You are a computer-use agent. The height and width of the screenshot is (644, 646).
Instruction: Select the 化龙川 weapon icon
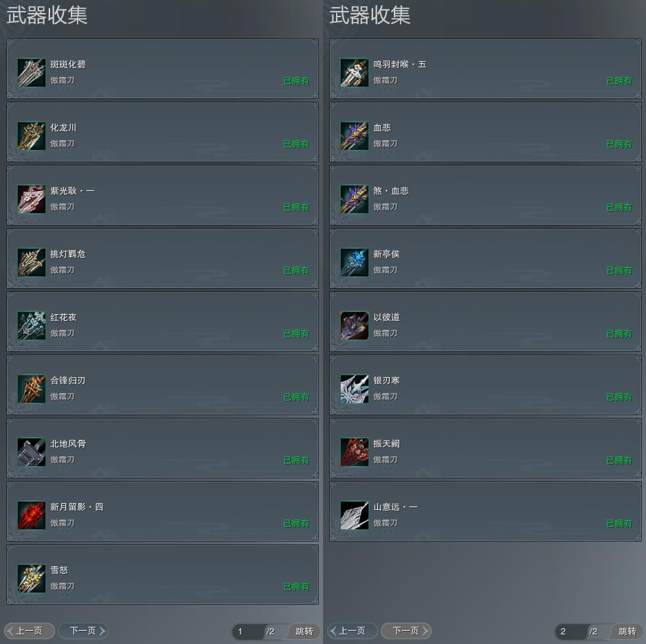coord(32,136)
